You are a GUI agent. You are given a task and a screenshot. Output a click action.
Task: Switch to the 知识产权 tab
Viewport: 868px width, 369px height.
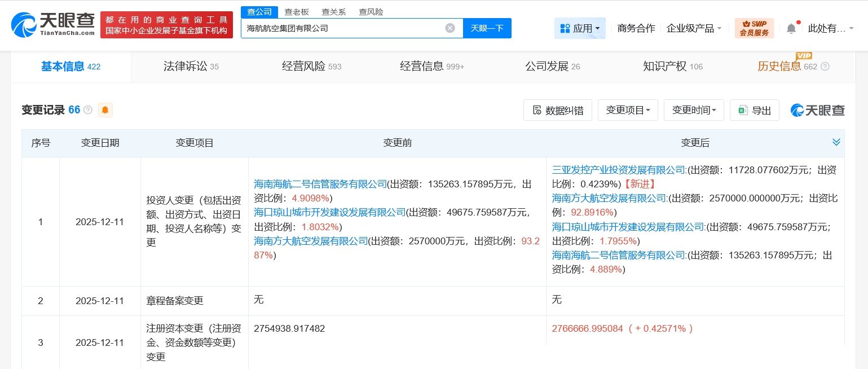[672, 67]
